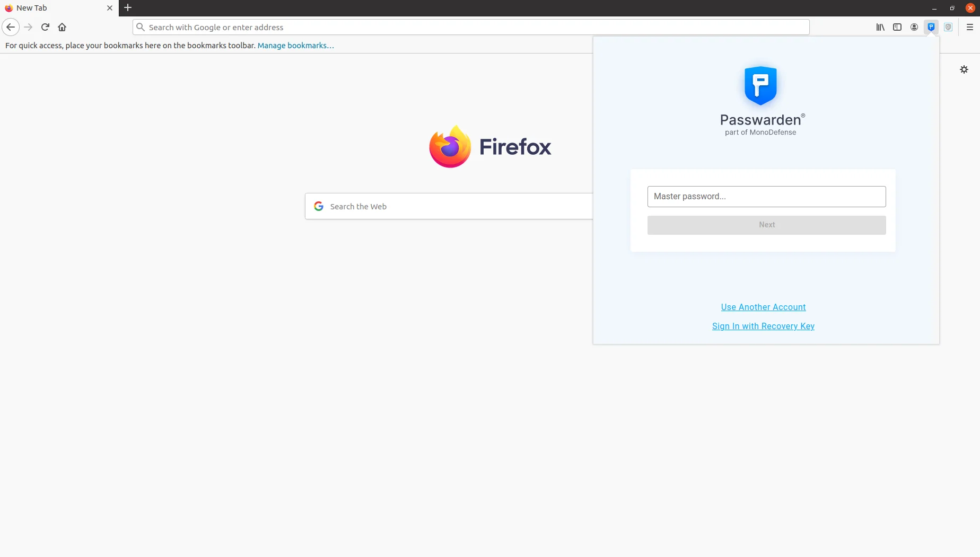Reload the current page
This screenshot has width=980, height=557.
pyautogui.click(x=45, y=27)
